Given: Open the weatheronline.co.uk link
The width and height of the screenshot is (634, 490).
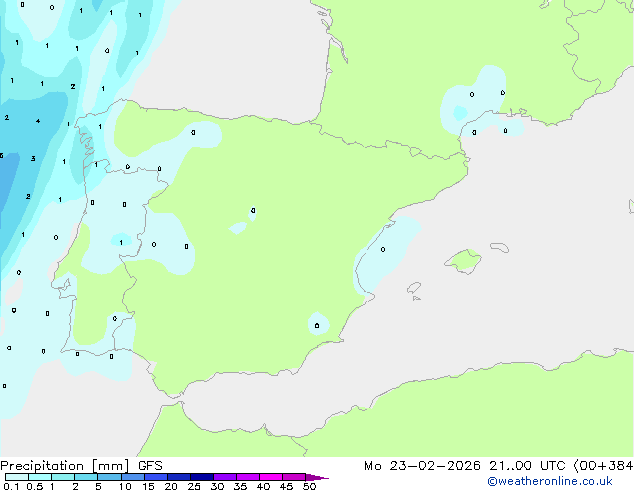Looking at the screenshot, I should coord(550,481).
